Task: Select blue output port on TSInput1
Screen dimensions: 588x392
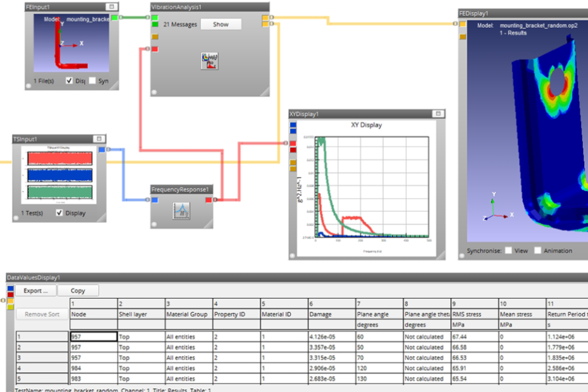Action: [x=102, y=150]
